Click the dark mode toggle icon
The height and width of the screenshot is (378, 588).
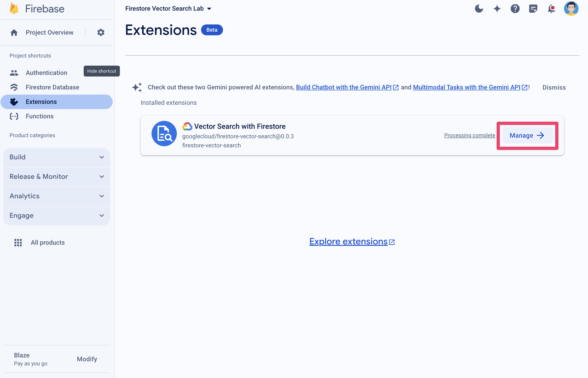[478, 9]
